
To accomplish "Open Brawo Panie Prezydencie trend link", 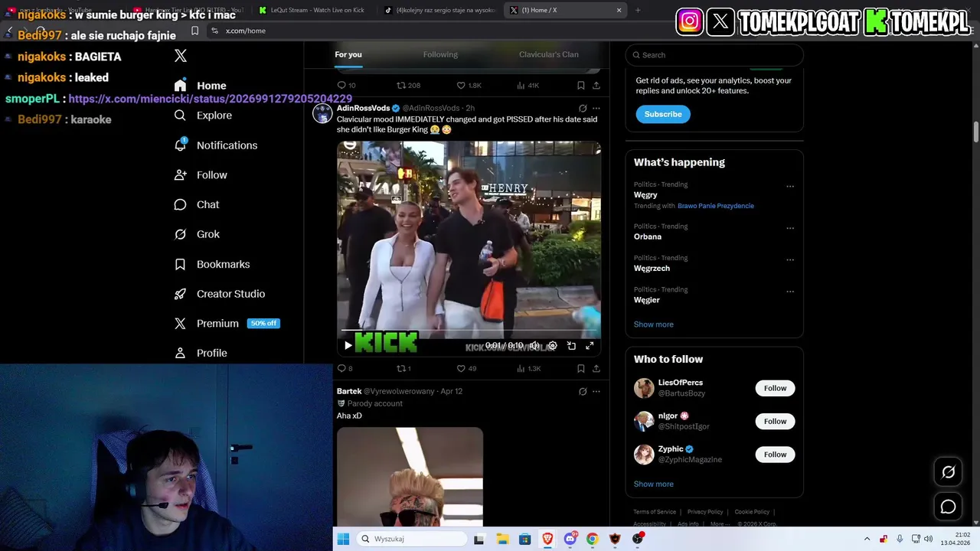I will pos(716,206).
